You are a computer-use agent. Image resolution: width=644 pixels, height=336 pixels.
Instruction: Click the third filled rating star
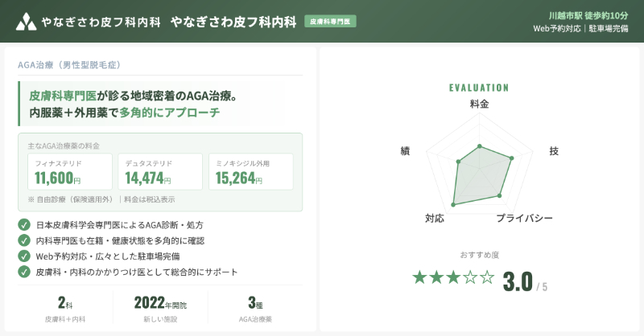click(x=453, y=278)
